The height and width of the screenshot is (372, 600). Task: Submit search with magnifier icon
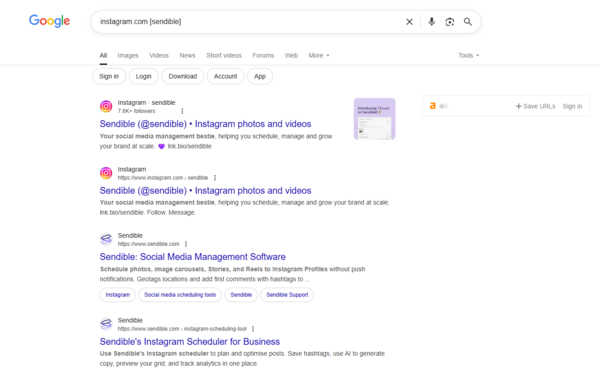468,22
